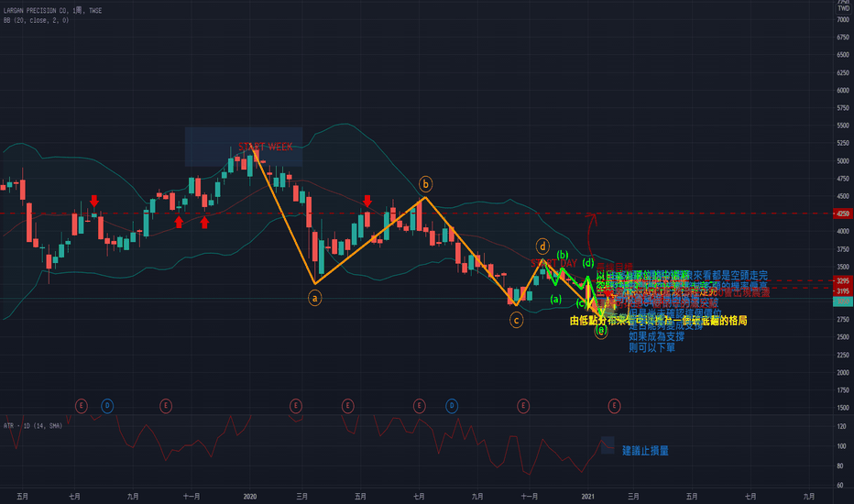Image resolution: width=854 pixels, height=504 pixels.
Task: Select the green sub-wave label (d)
Action: (x=588, y=263)
